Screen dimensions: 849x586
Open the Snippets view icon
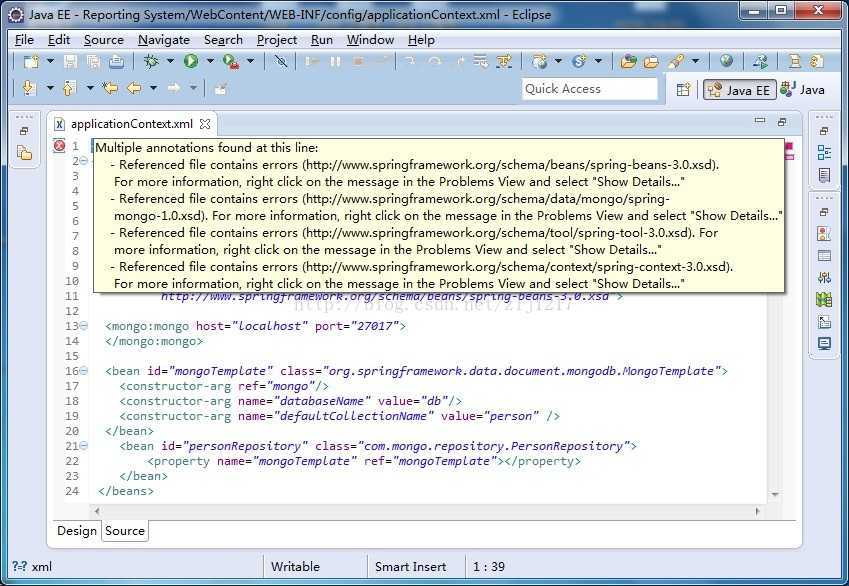click(824, 322)
